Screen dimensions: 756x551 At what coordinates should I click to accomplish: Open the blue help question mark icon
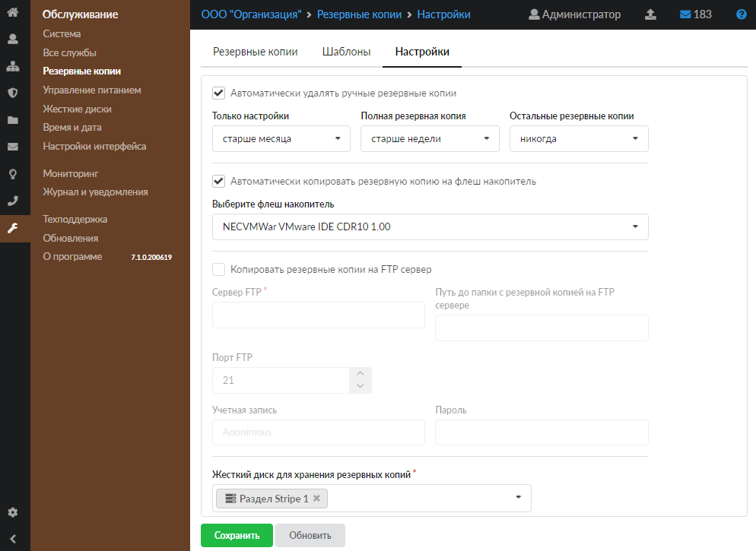742,14
